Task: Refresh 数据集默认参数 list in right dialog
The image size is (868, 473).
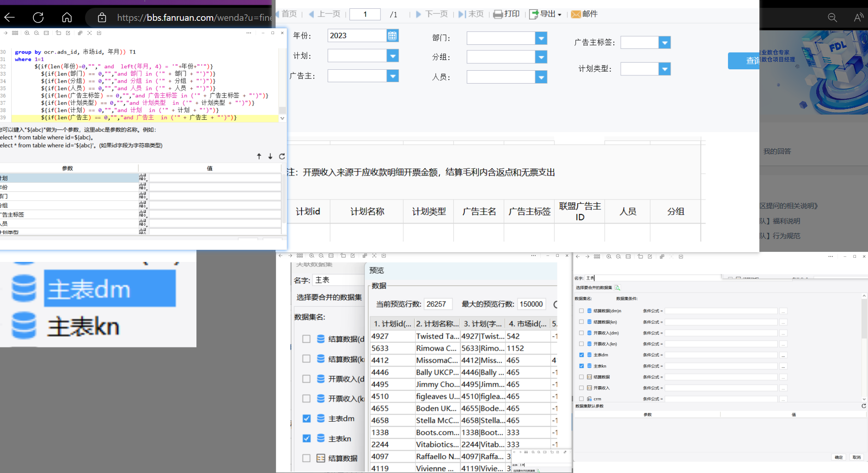Action: click(863, 406)
